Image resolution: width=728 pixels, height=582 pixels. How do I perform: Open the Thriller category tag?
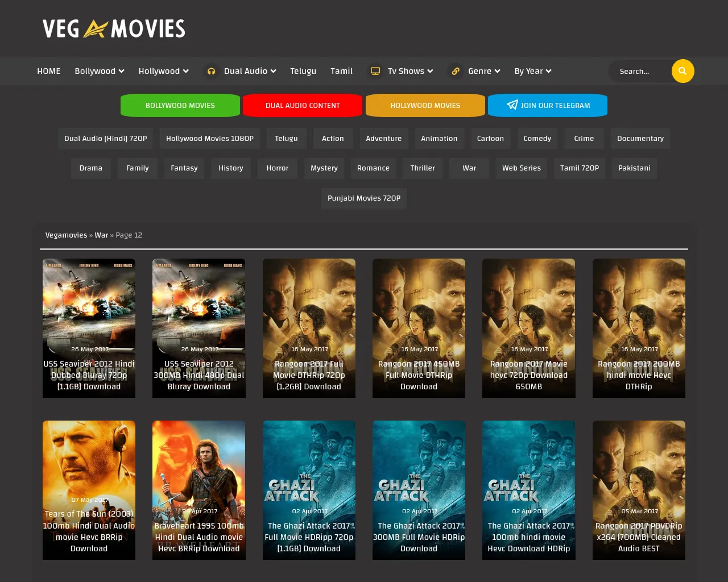point(423,168)
